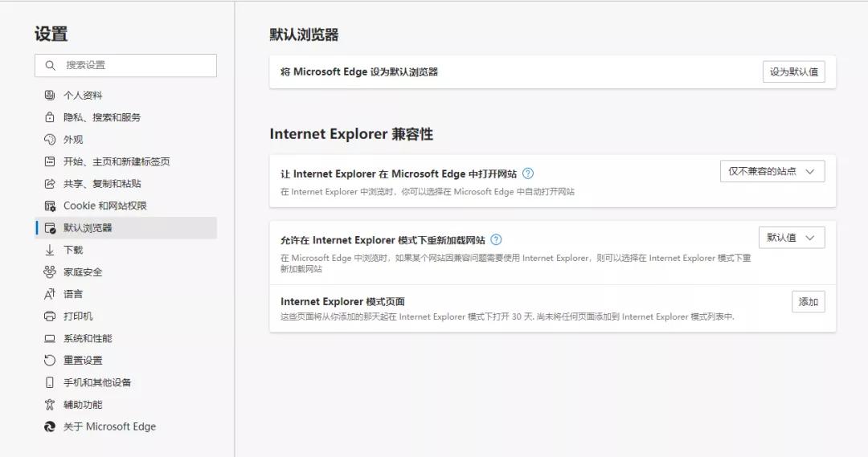Image resolution: width=868 pixels, height=457 pixels.
Task: Click the Edge logo beside 关于 Microsoft Edge
Action: tap(50, 426)
